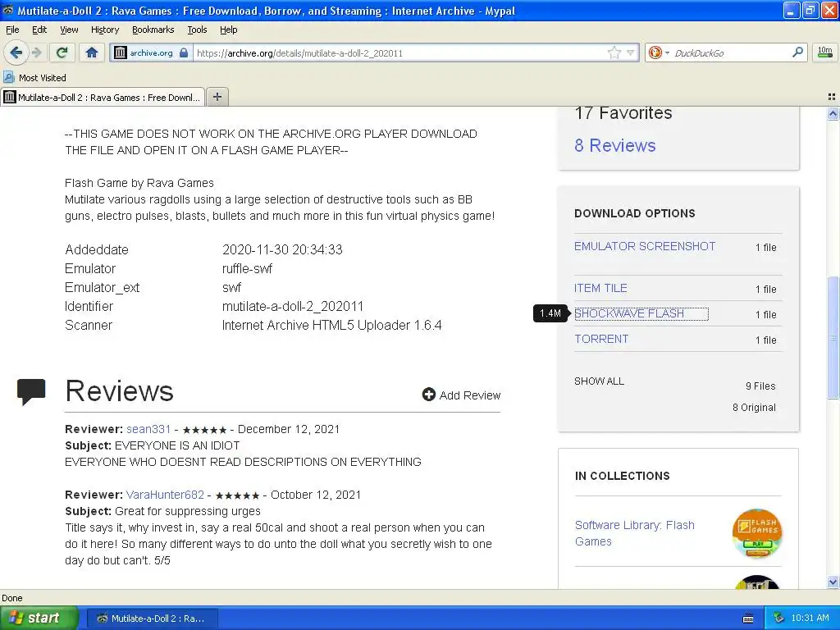Image resolution: width=840 pixels, height=630 pixels.
Task: Open the list all tabs button
Action: pyautogui.click(x=832, y=97)
